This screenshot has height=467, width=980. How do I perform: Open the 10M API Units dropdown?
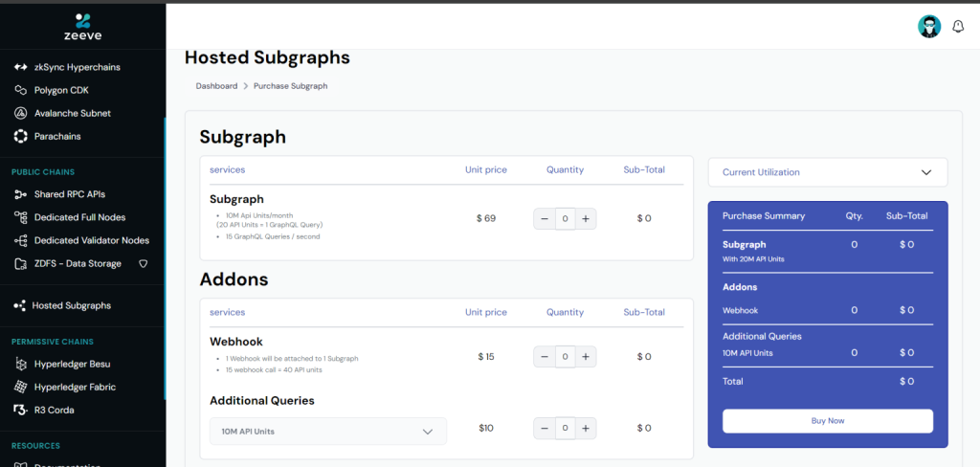(x=328, y=432)
